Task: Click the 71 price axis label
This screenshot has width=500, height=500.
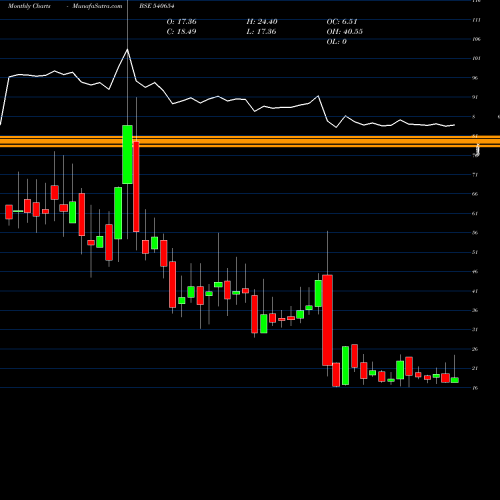Action: [x=475, y=175]
